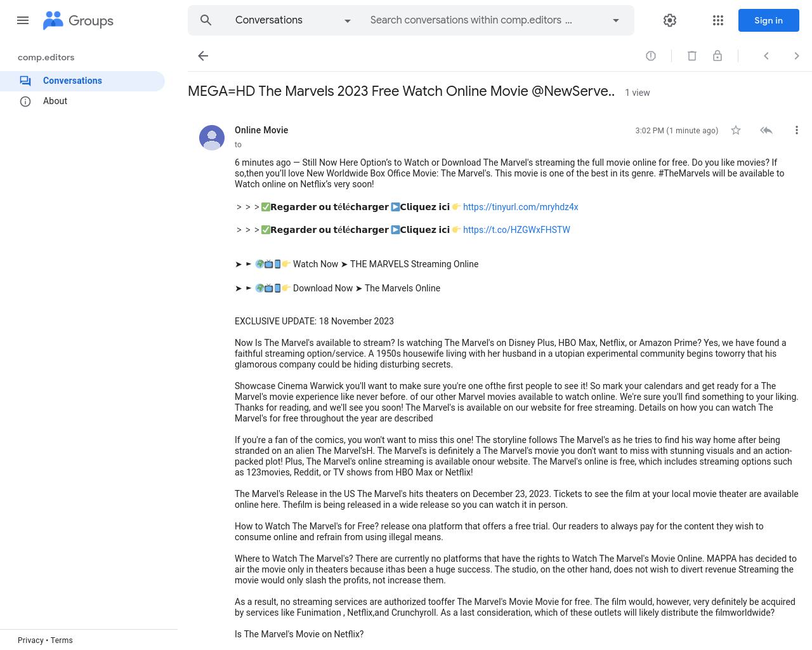
Task: Star the Online Movie message
Action: (x=736, y=130)
